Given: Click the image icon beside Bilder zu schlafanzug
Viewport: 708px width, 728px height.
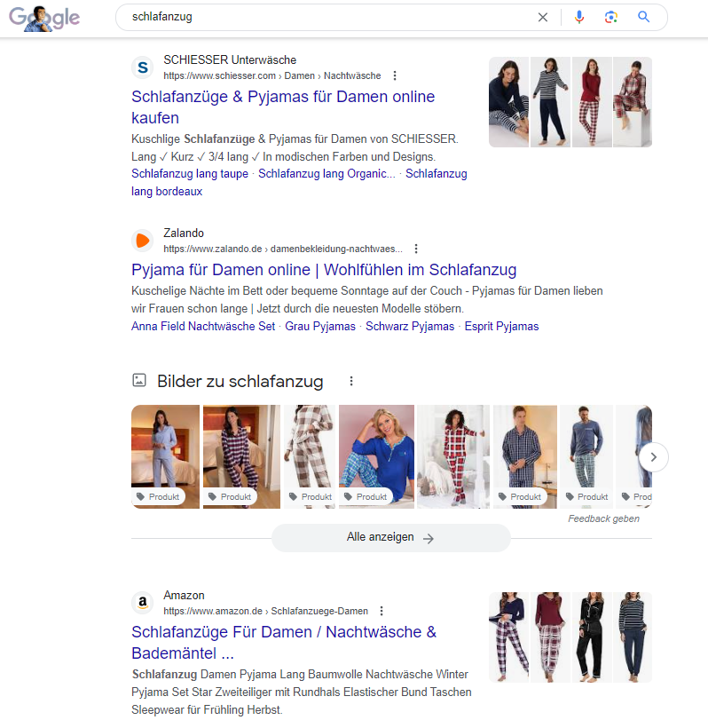Looking at the screenshot, I should pos(139,380).
